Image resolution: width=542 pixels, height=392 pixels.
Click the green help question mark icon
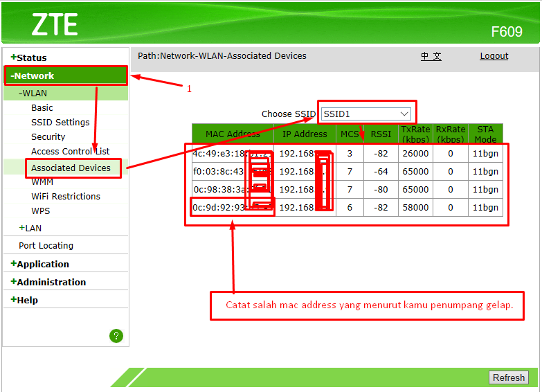(x=116, y=336)
